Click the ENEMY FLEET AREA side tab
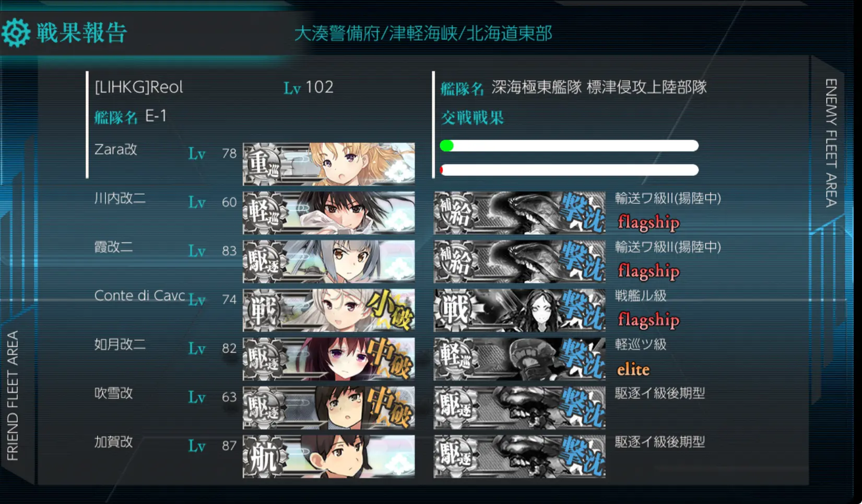This screenshot has height=504, width=862. (x=831, y=142)
